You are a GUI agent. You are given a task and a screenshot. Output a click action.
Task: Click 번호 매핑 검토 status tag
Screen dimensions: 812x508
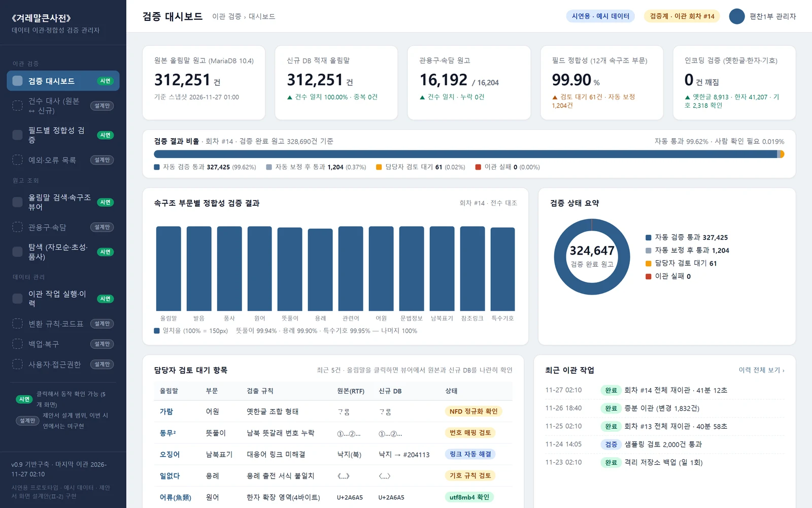(x=470, y=433)
